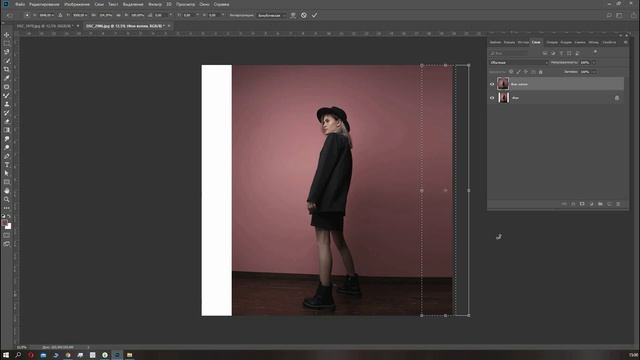Select the History Brush tool
Screen dimensions: 640x360
click(7, 113)
